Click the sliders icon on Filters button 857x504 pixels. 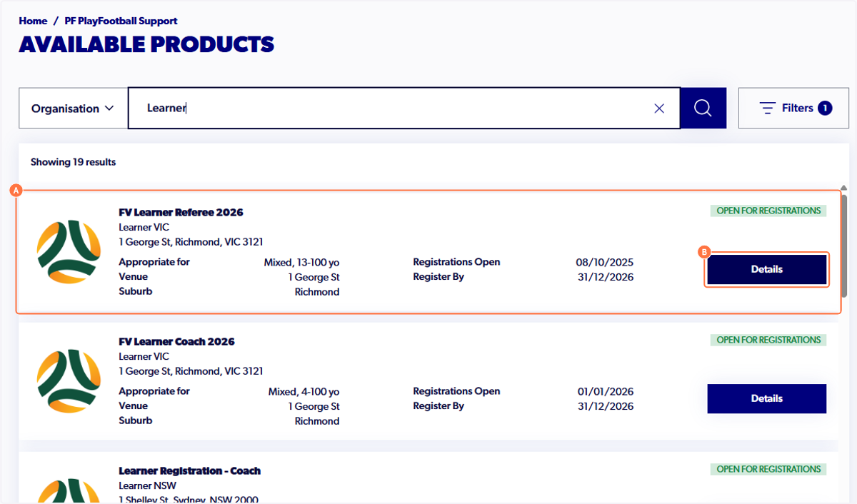[768, 109]
